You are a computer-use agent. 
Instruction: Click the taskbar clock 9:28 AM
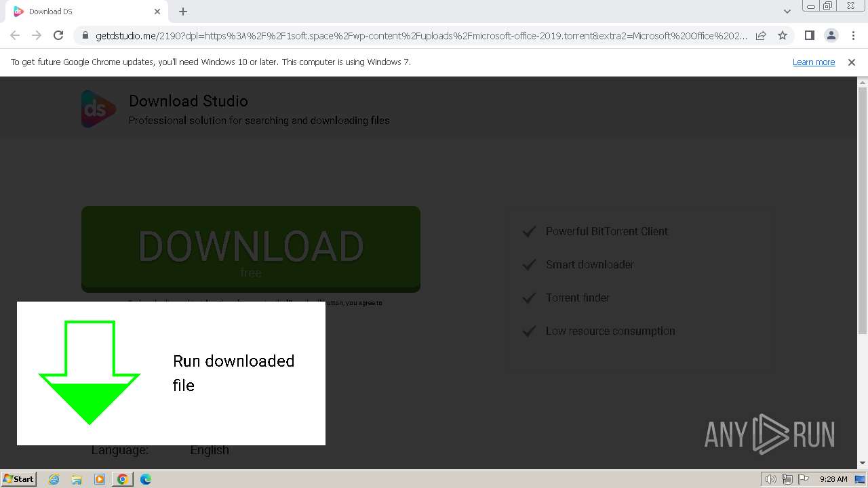[x=833, y=479]
